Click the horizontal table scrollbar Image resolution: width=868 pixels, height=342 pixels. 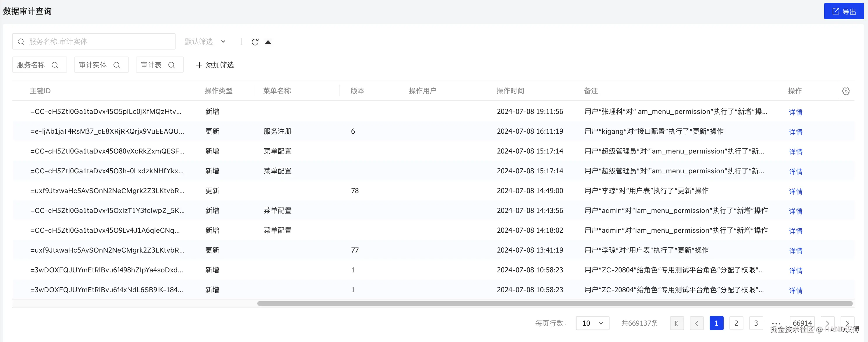tap(555, 304)
